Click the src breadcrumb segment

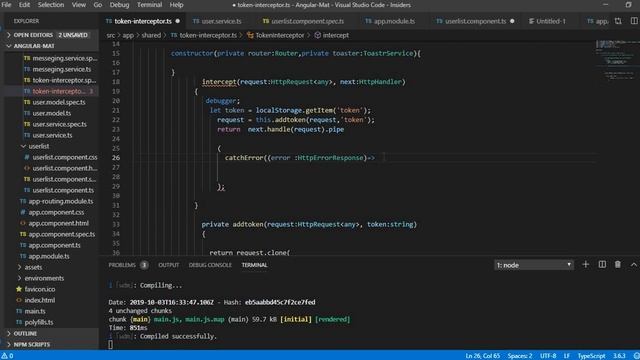point(111,36)
